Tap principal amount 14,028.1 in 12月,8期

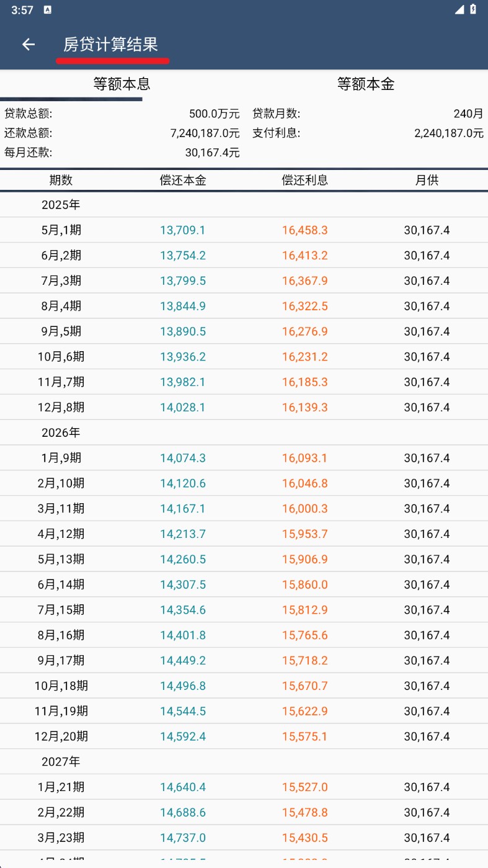coord(182,408)
